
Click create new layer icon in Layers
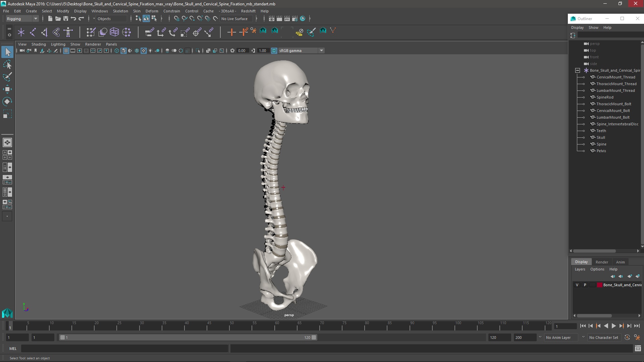[630, 276]
